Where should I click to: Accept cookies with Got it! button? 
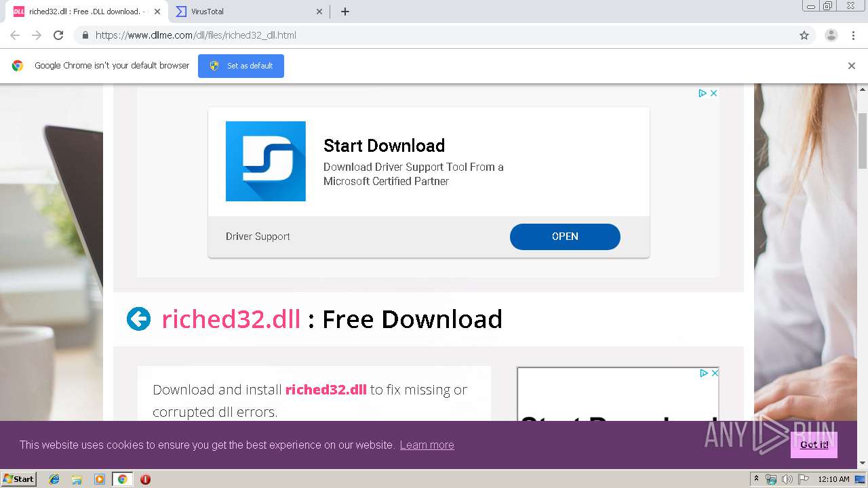coord(814,445)
